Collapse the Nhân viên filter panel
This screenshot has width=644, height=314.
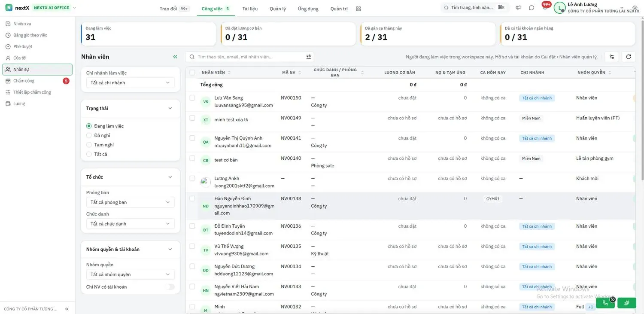pos(175,57)
